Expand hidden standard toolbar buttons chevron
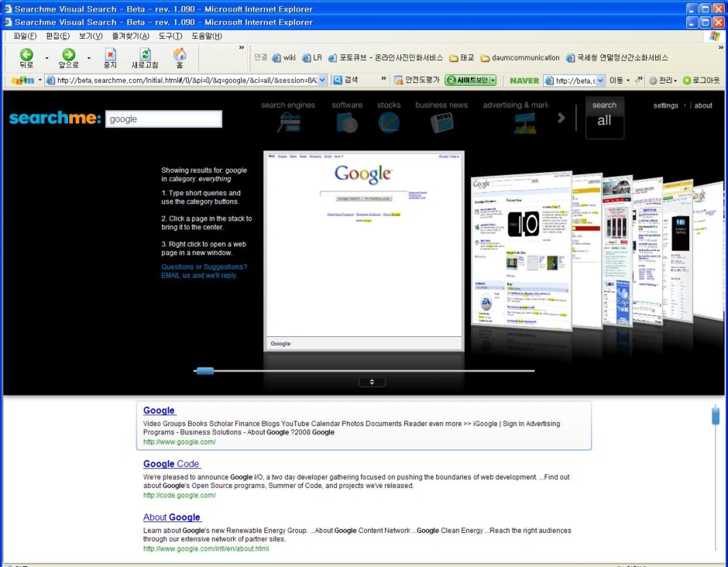Viewport: 728px width, 567px height. 242,47
